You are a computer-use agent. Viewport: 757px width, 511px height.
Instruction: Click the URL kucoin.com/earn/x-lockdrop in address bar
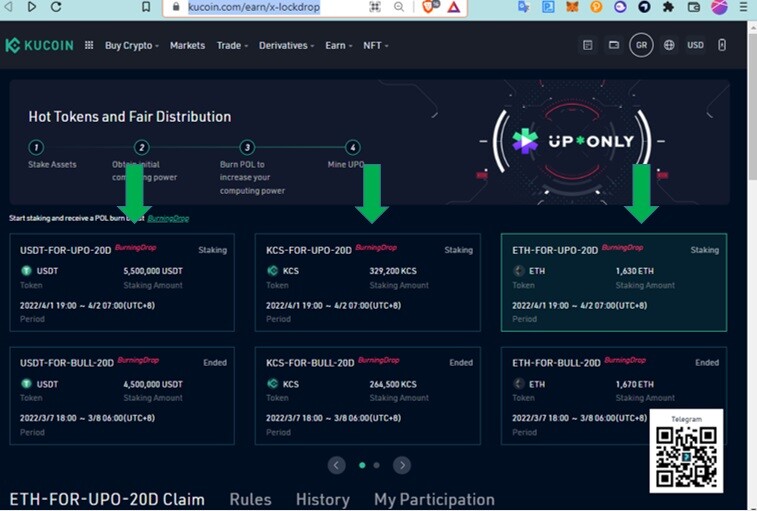pyautogui.click(x=254, y=7)
